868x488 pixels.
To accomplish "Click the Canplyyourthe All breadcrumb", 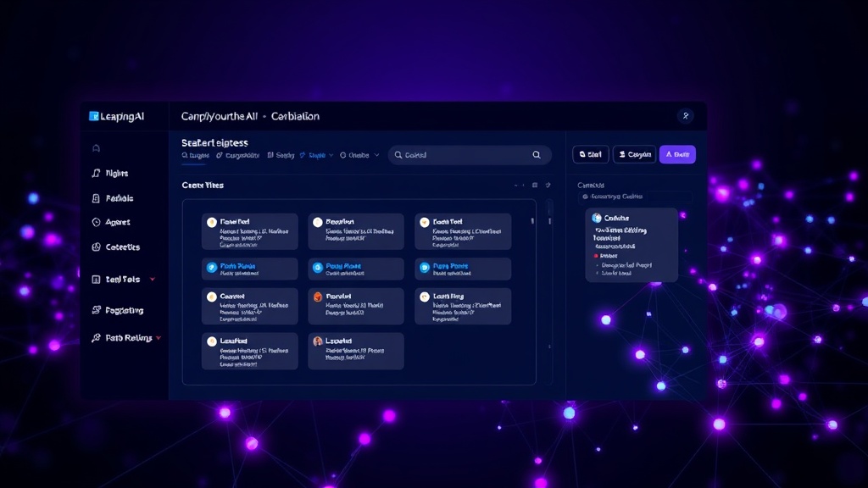I will pyautogui.click(x=220, y=116).
